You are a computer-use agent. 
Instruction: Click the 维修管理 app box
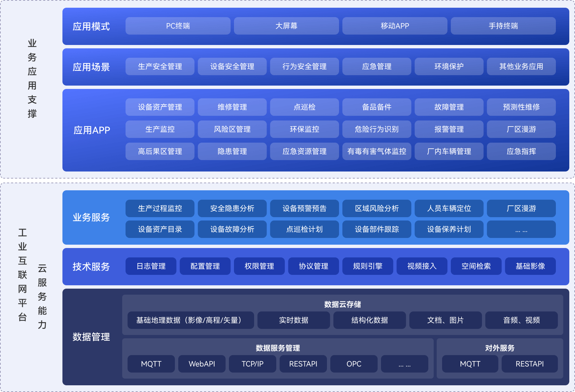coord(232,107)
